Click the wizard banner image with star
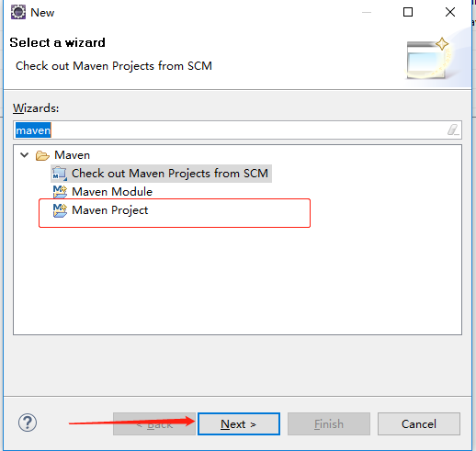This screenshot has width=476, height=451. coord(427,58)
